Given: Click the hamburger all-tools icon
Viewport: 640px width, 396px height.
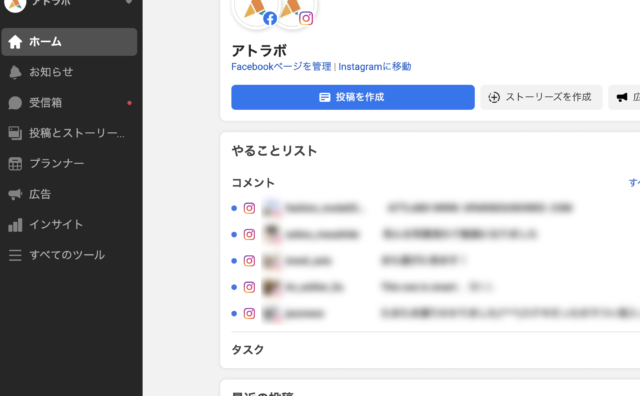Looking at the screenshot, I should click(x=15, y=255).
